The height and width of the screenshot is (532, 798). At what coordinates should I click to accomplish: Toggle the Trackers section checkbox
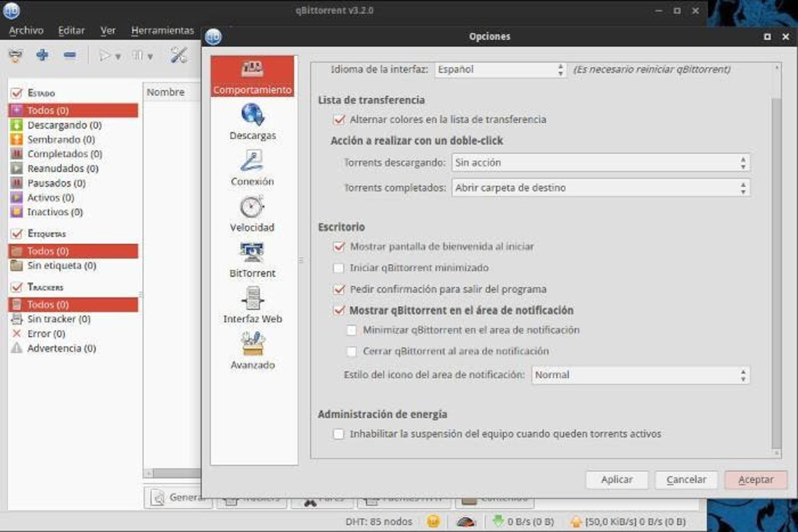click(17, 287)
